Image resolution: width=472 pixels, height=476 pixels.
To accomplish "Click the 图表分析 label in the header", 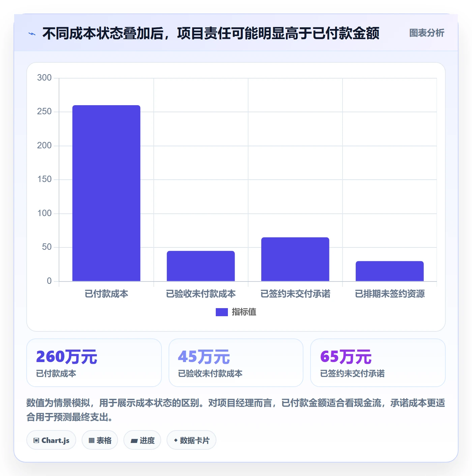I will tap(426, 33).
